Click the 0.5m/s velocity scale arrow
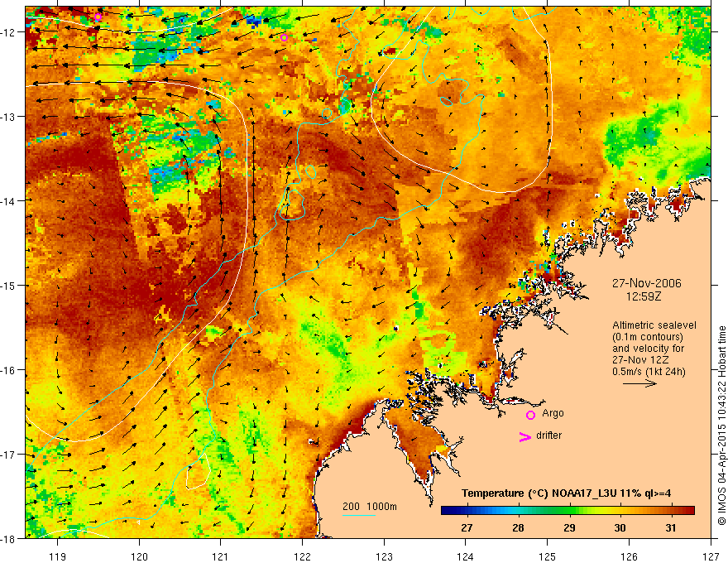The image size is (728, 563). pyautogui.click(x=639, y=383)
